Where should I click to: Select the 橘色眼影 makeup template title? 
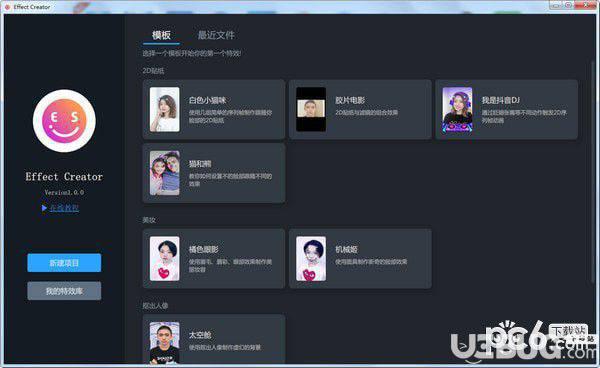click(204, 249)
